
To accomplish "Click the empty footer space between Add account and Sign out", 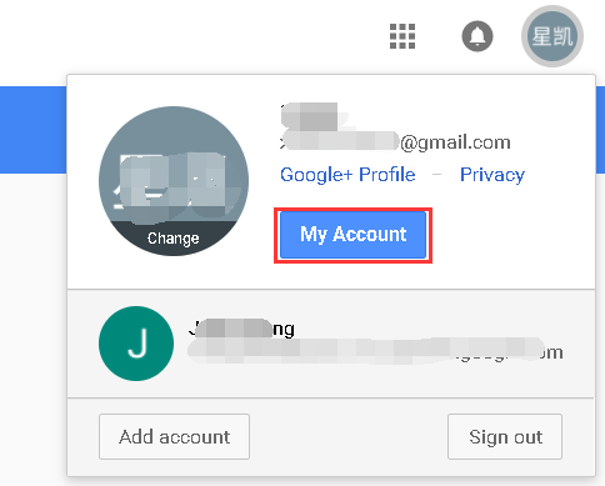I will point(348,437).
